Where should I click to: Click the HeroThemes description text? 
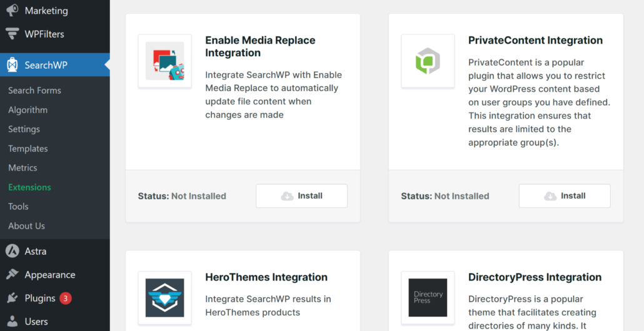click(x=268, y=305)
